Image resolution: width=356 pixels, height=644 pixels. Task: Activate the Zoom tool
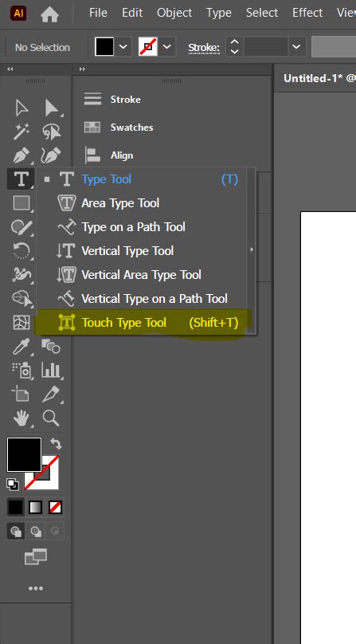tap(51, 418)
